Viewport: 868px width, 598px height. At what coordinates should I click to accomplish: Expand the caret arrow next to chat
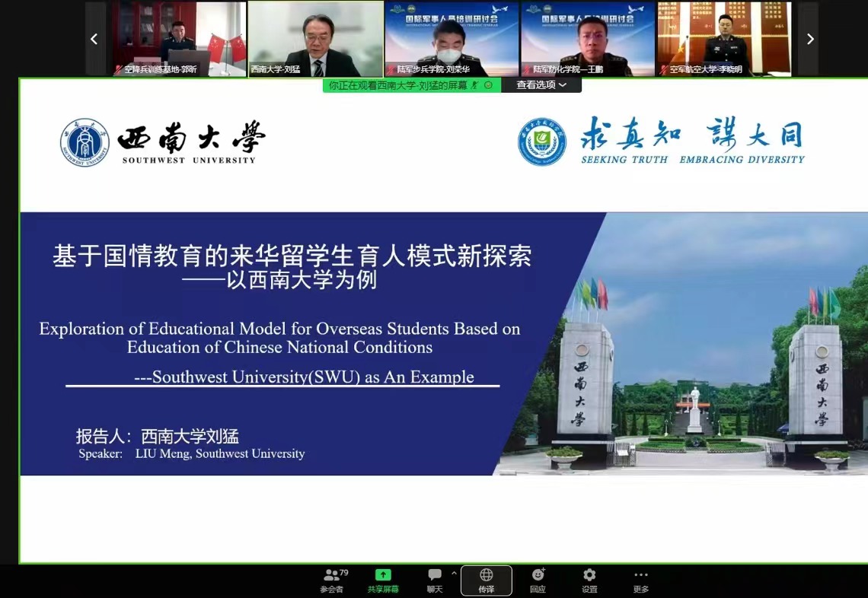click(454, 573)
